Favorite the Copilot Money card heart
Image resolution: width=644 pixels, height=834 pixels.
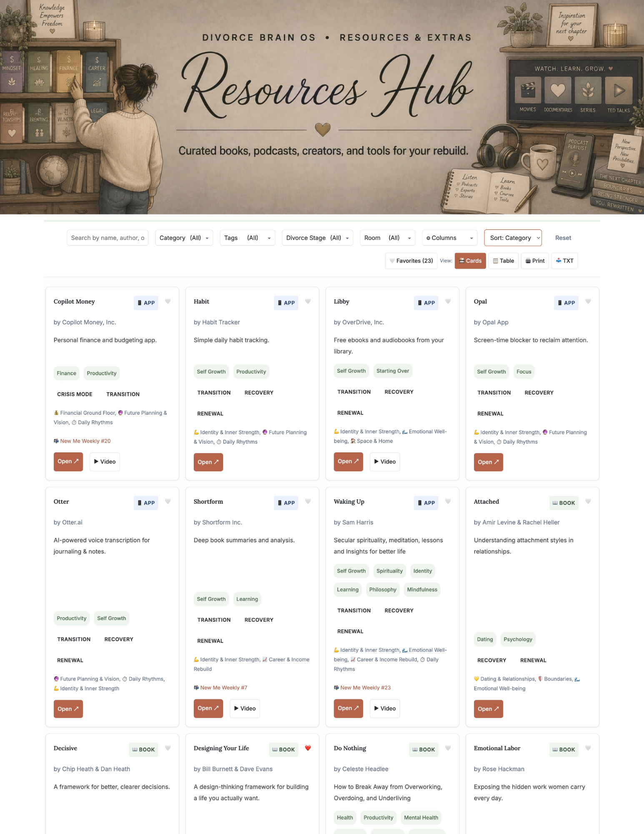pyautogui.click(x=168, y=301)
